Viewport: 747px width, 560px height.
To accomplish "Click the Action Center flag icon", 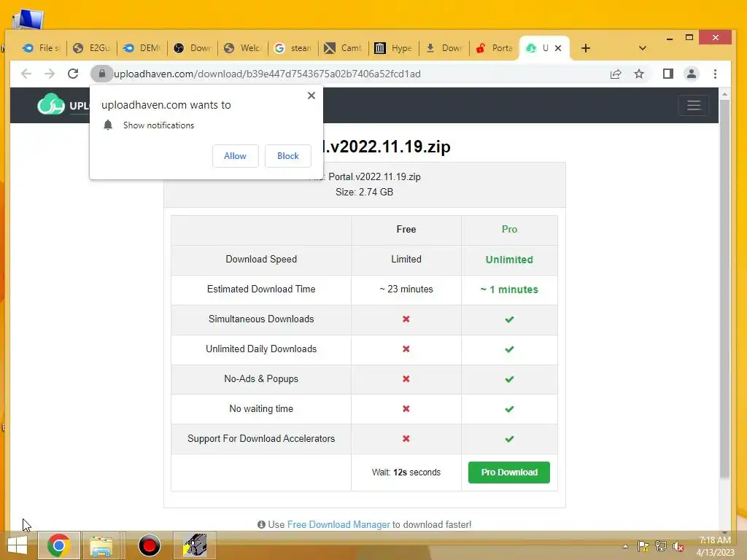I will tap(643, 546).
